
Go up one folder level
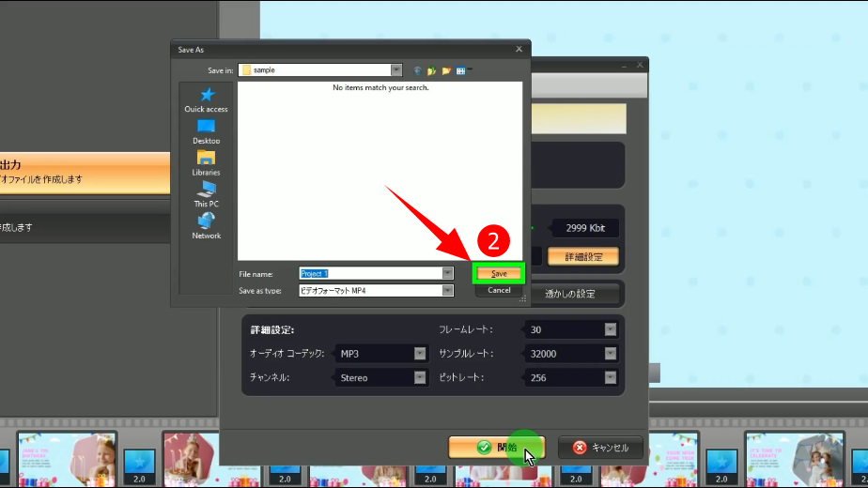[x=432, y=70]
